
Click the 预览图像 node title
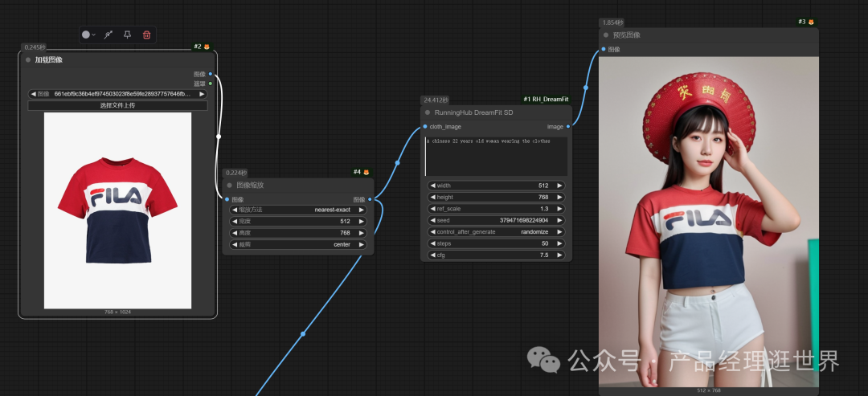627,35
